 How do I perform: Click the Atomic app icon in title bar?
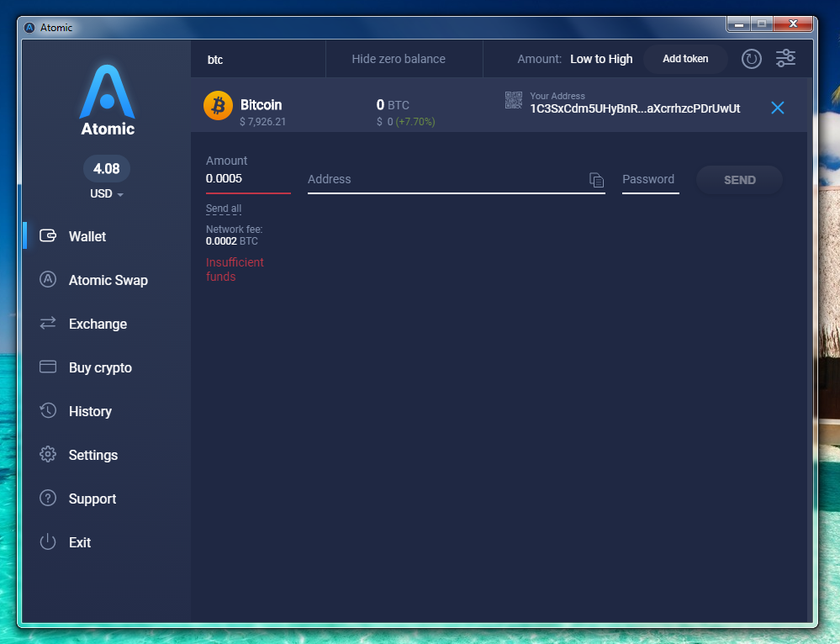[29, 28]
